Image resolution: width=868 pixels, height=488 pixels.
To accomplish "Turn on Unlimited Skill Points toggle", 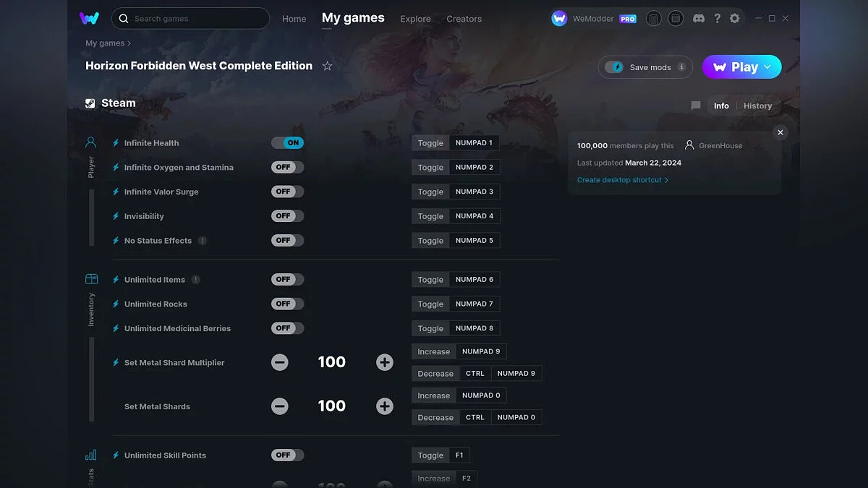I will tap(288, 455).
